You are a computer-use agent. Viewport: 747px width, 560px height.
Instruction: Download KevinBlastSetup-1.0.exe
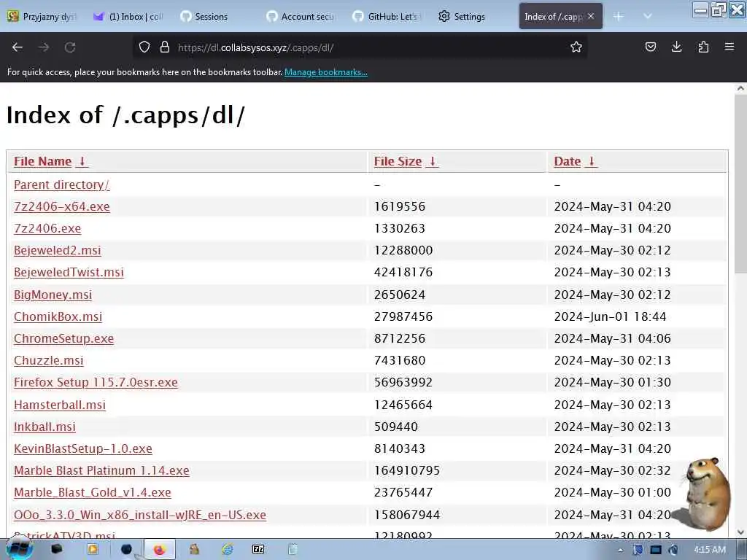(x=83, y=448)
